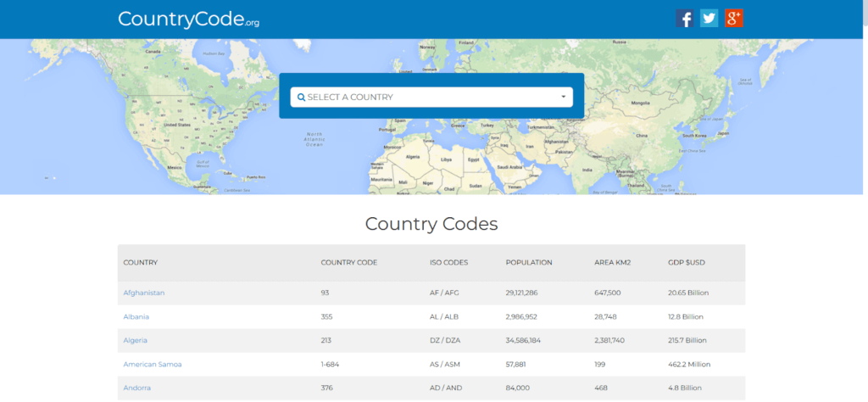Expand the Select a Country dropdown arrow
The height and width of the screenshot is (402, 868).
[563, 97]
